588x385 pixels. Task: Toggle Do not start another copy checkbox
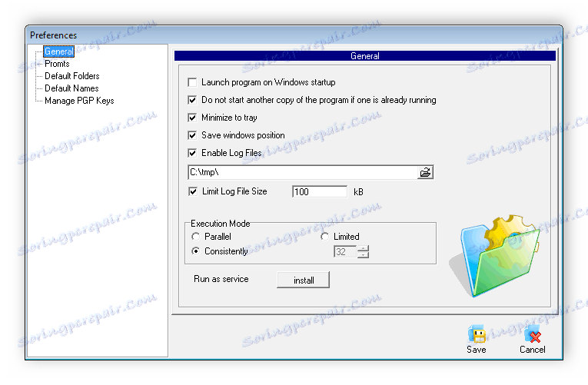(192, 100)
